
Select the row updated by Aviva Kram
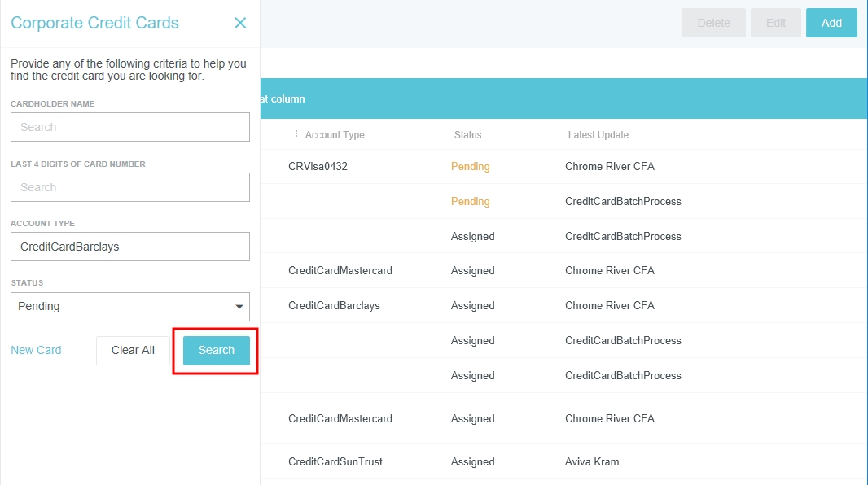tap(592, 461)
